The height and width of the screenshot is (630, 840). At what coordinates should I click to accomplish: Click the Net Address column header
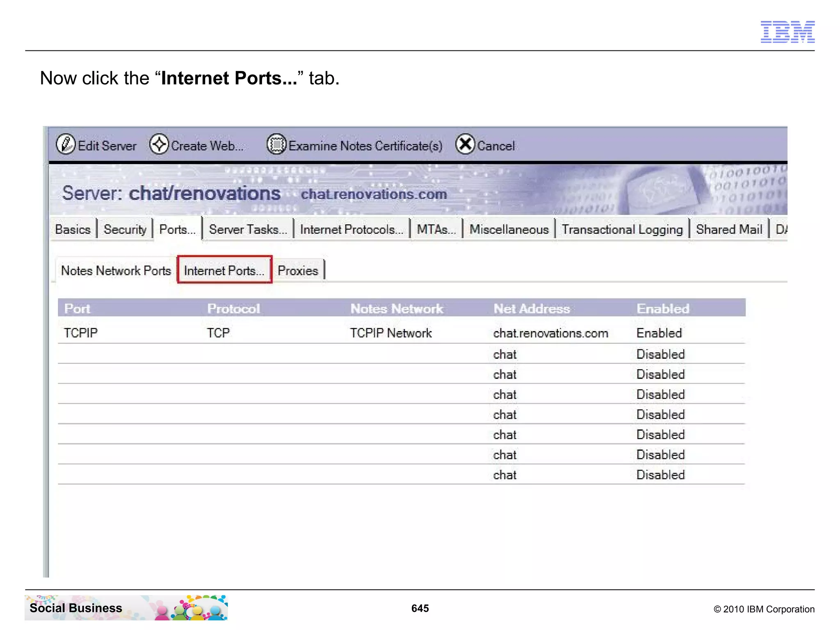[x=532, y=308]
